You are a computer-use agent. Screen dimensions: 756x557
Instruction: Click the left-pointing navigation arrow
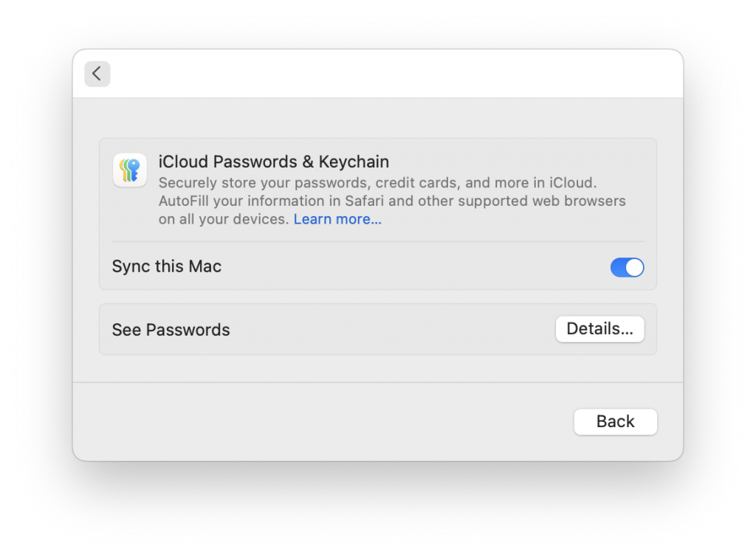click(97, 74)
